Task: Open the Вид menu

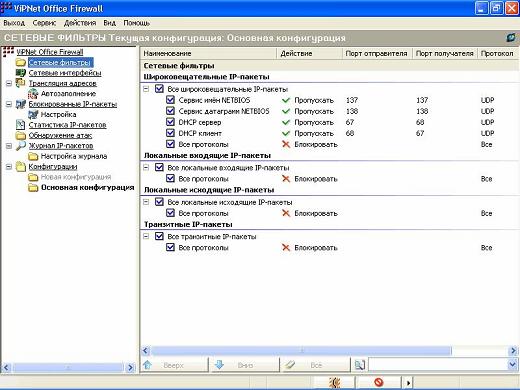Action: (x=109, y=23)
